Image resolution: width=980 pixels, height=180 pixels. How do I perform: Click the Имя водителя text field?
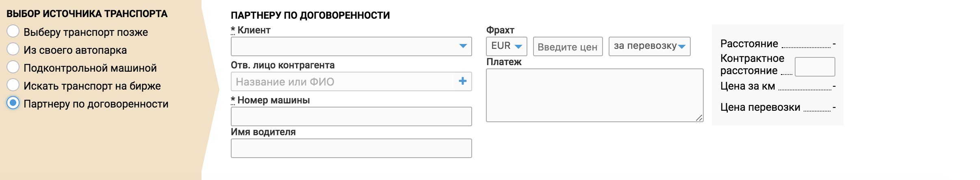click(x=351, y=148)
